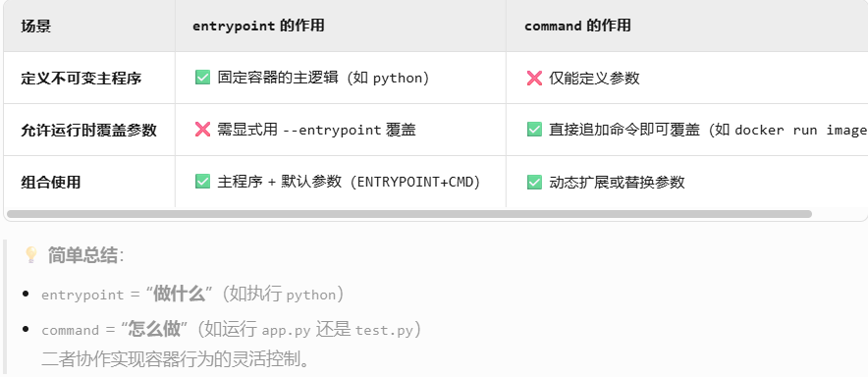Click the sentence 二者协作实现容器行为的灵活控制
The height and width of the screenshot is (377, 868).
176,359
